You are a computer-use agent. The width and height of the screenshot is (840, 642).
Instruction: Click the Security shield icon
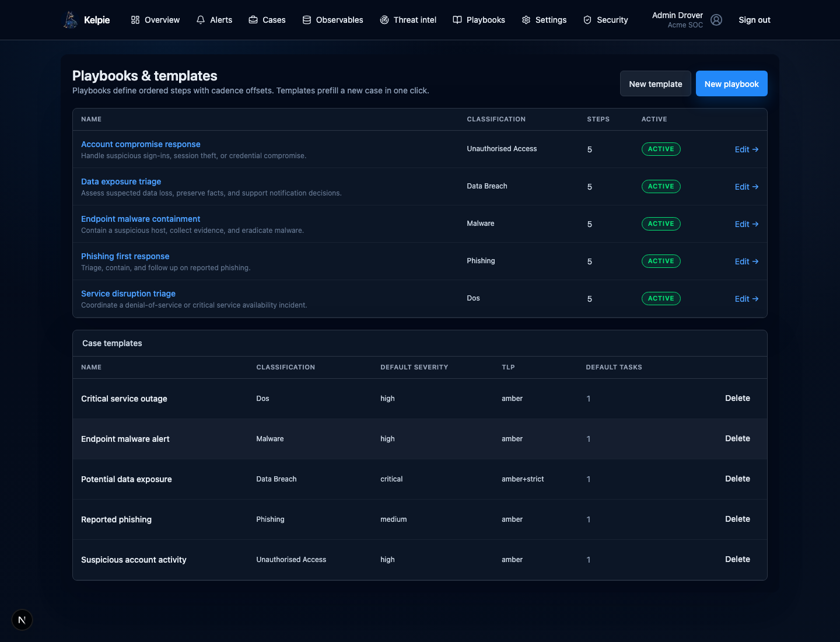click(x=587, y=20)
